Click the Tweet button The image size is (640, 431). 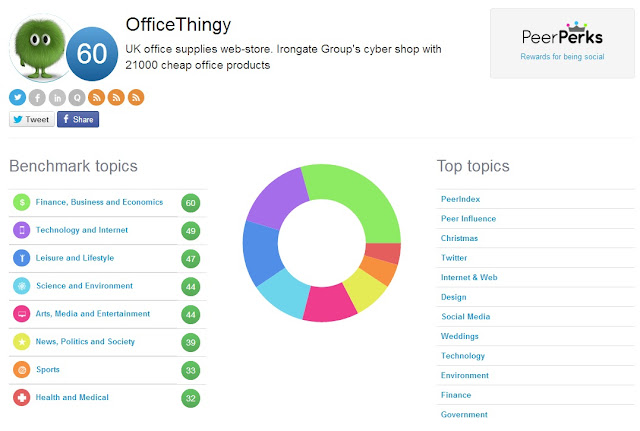coord(32,119)
